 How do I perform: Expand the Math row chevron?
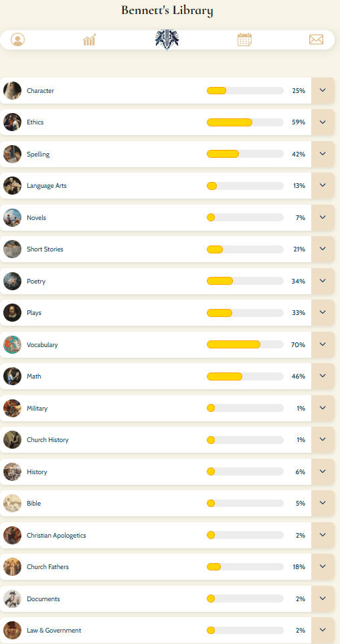pyautogui.click(x=323, y=376)
